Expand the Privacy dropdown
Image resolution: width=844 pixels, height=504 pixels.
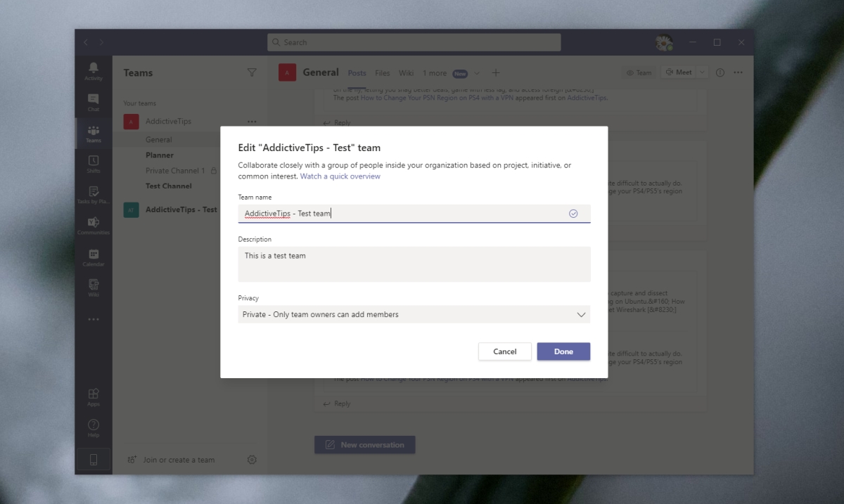(x=414, y=314)
